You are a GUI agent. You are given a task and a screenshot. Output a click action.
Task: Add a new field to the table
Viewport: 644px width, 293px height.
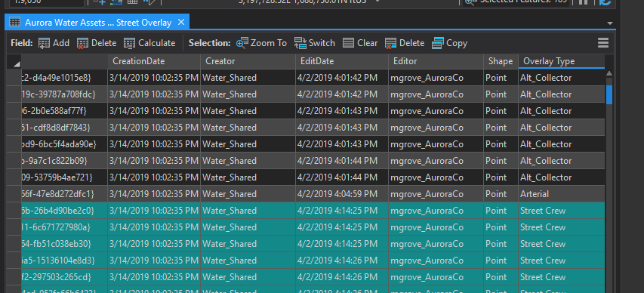(54, 43)
